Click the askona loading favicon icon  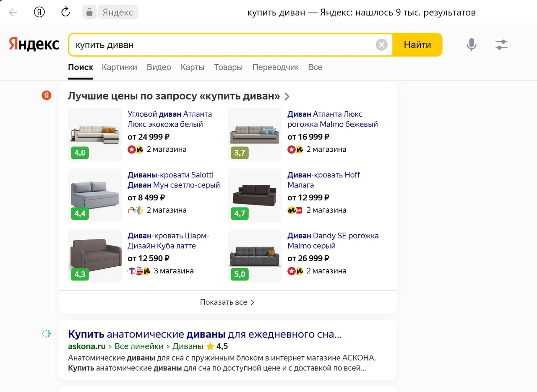tap(47, 334)
